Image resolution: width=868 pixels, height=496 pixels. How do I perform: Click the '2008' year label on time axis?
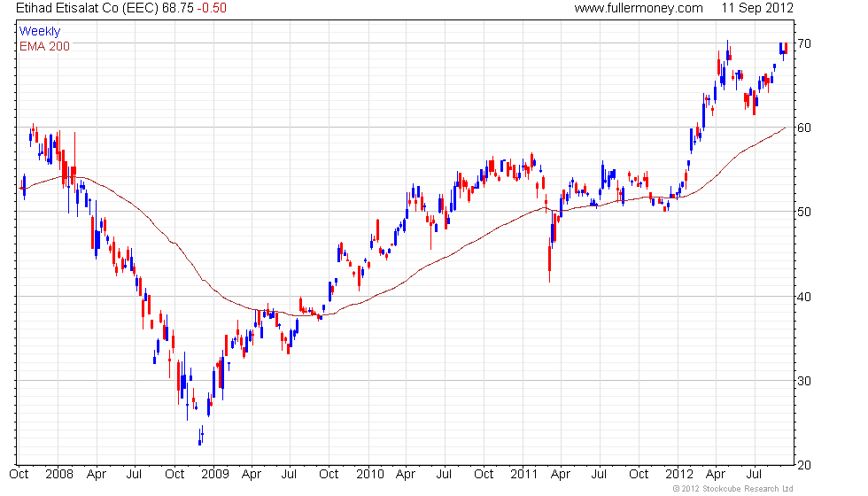pos(59,475)
